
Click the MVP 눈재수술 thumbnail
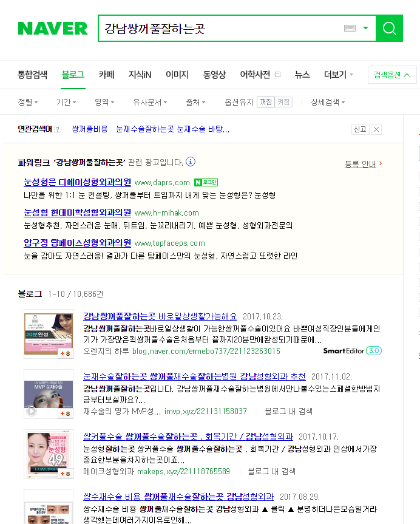(x=49, y=394)
